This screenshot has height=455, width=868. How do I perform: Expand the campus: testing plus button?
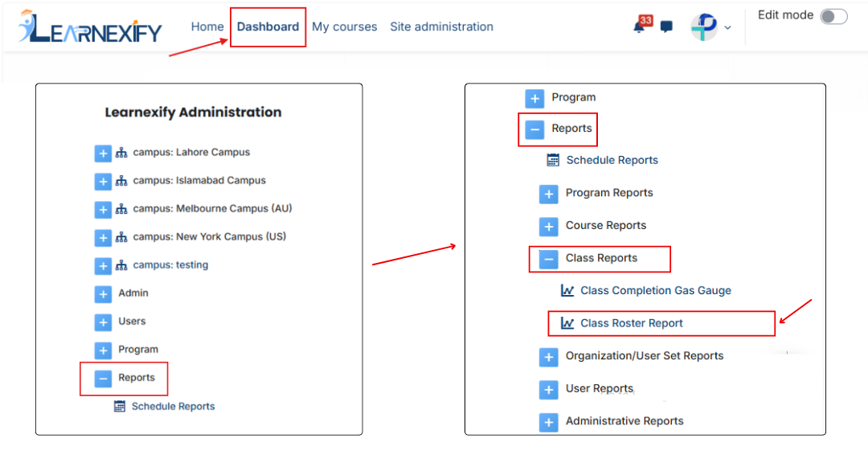click(x=103, y=266)
